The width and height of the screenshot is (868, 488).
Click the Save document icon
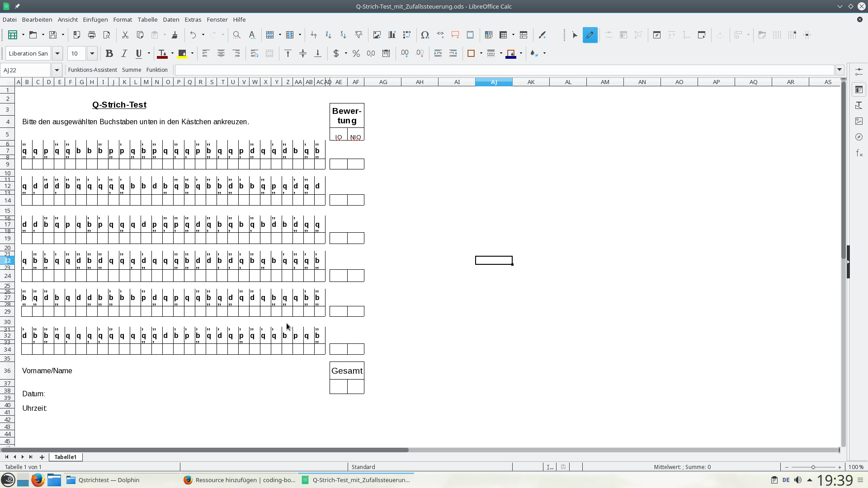pyautogui.click(x=53, y=35)
